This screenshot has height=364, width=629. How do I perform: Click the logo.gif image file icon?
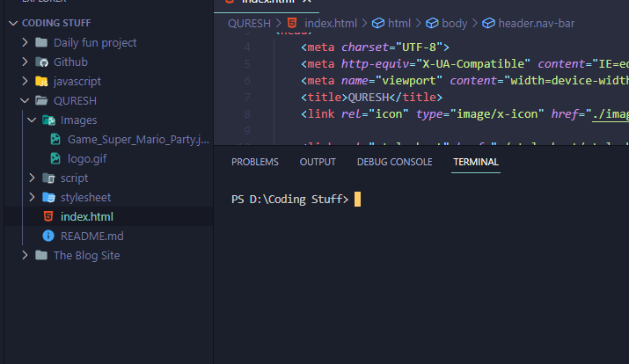point(55,158)
